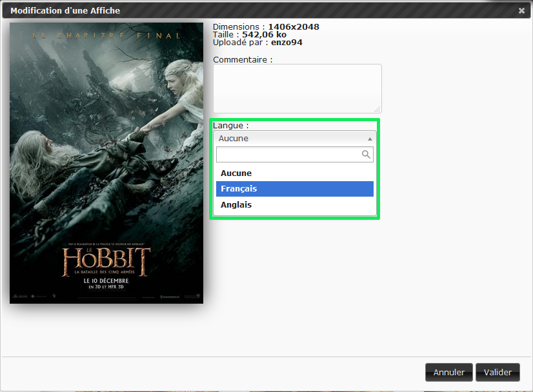Click the Hobbit poster thumbnail
Image resolution: width=533 pixels, height=392 pixels.
point(106,163)
